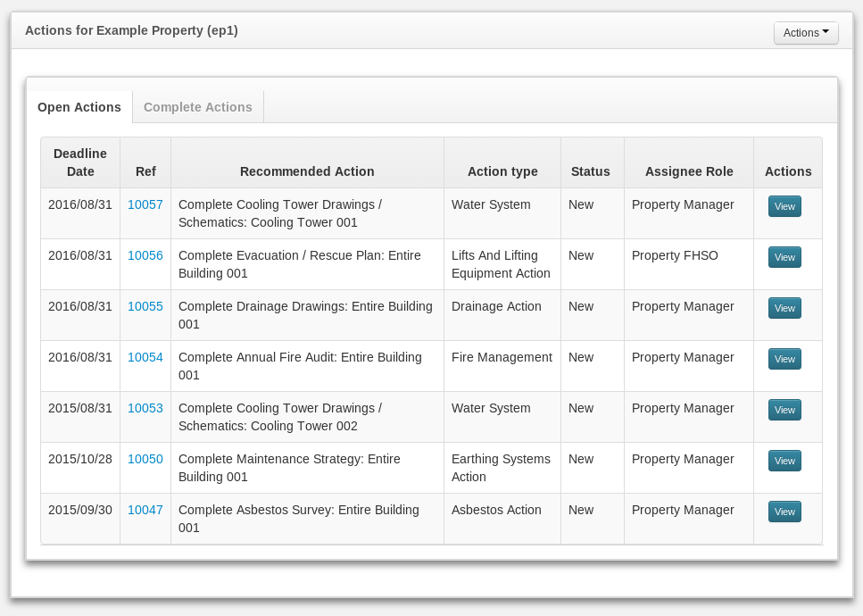This screenshot has width=863, height=616.
Task: View the Drainage Drawings action
Action: (x=784, y=308)
